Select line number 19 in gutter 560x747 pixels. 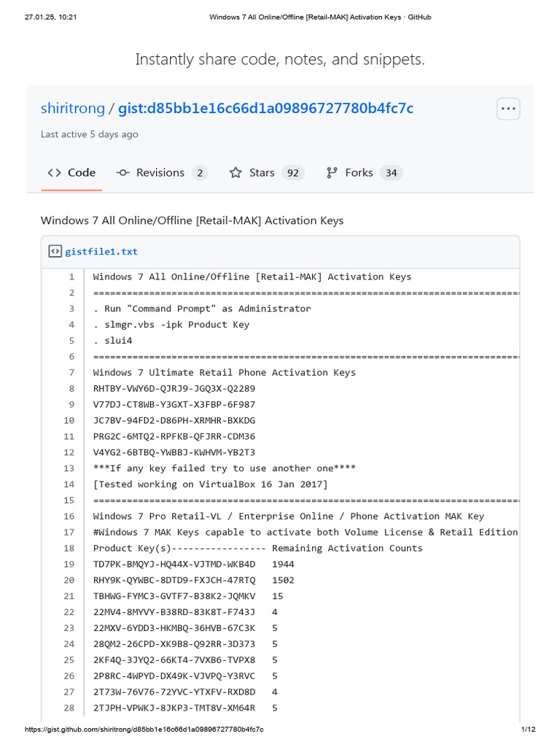tap(69, 564)
